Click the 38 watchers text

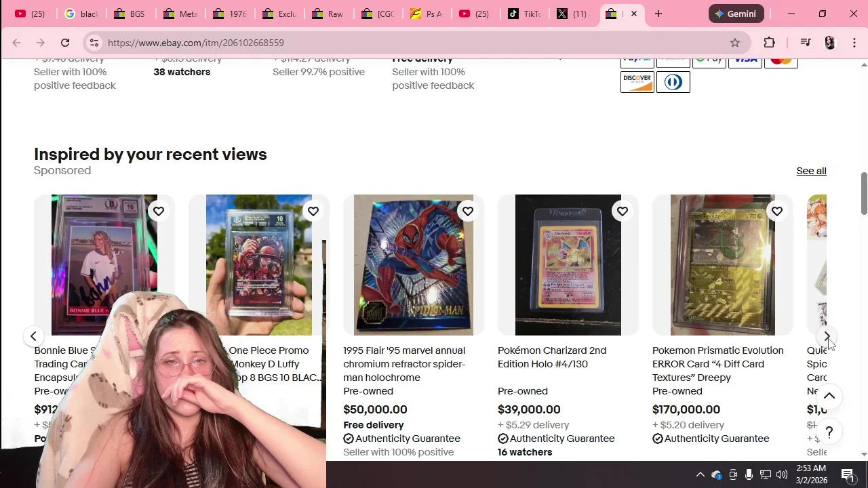[x=182, y=72]
